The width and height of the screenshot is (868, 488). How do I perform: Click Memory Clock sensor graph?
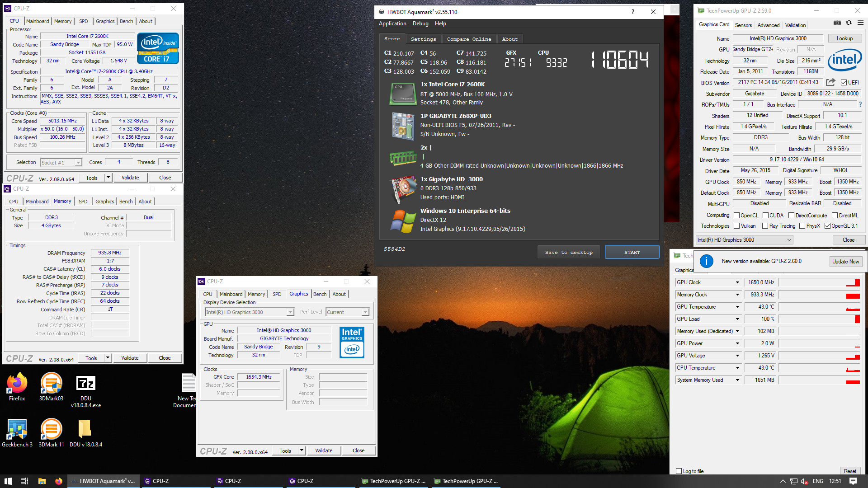pyautogui.click(x=819, y=295)
